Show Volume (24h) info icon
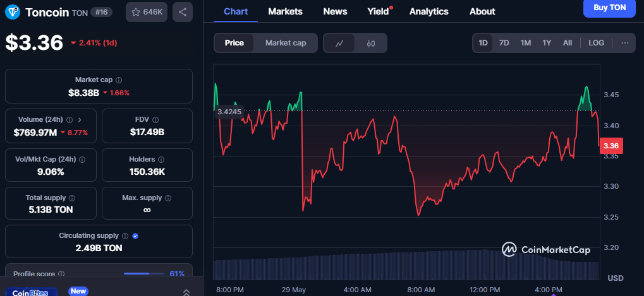This screenshot has height=296, width=644. click(70, 120)
